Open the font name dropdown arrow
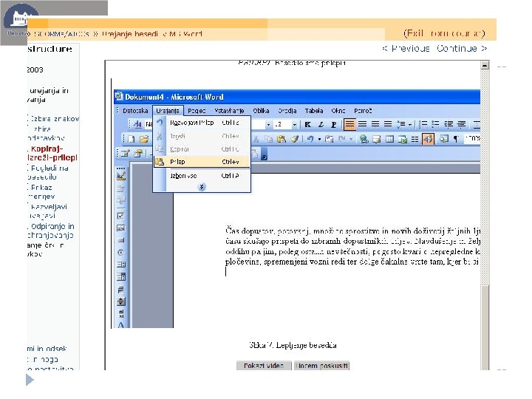 268,125
